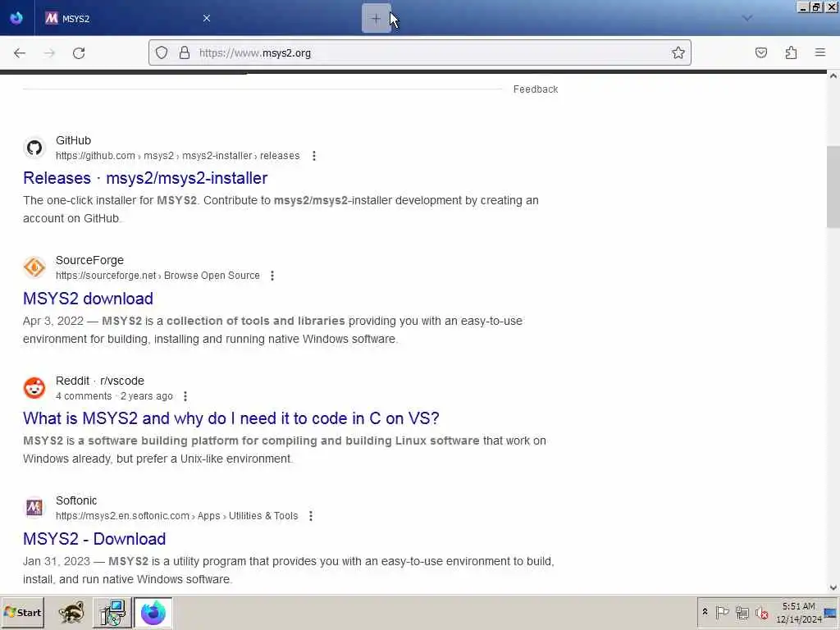Open MSYS2 - Download Softonic link
This screenshot has height=630, width=840.
click(x=94, y=539)
